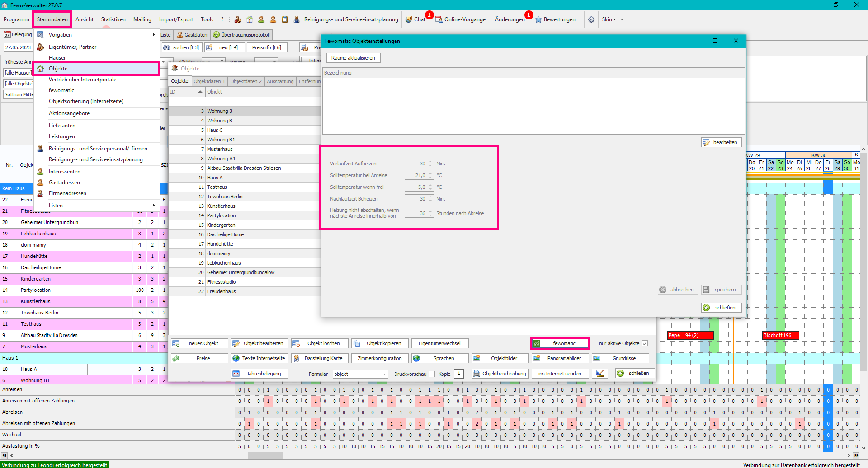Adjust the Solltemperatur bei Anreise stepper

point(430,175)
